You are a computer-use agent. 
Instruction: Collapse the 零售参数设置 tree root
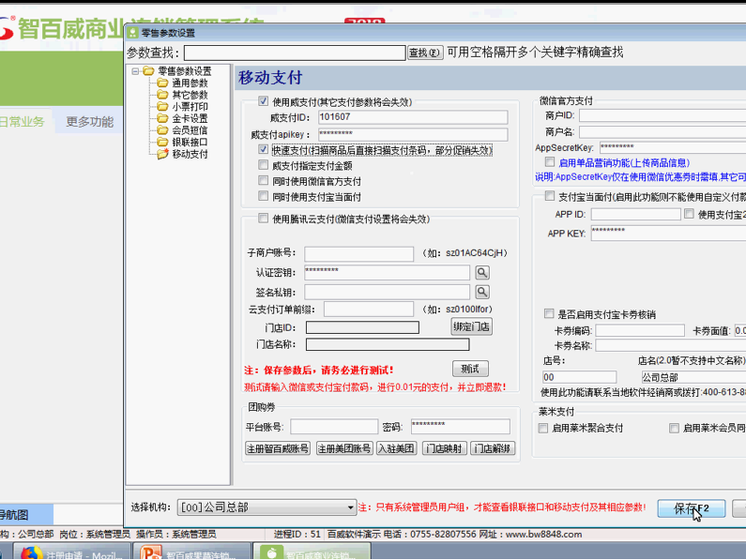pyautogui.click(x=136, y=71)
